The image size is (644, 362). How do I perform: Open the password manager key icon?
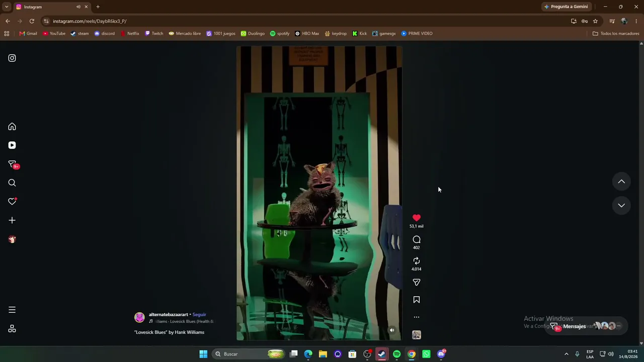585,21
